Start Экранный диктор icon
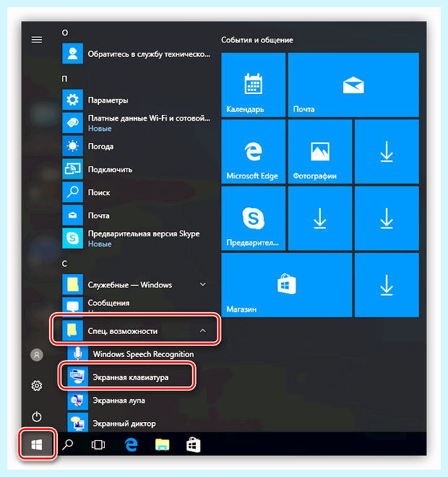448x477 pixels. tap(77, 423)
